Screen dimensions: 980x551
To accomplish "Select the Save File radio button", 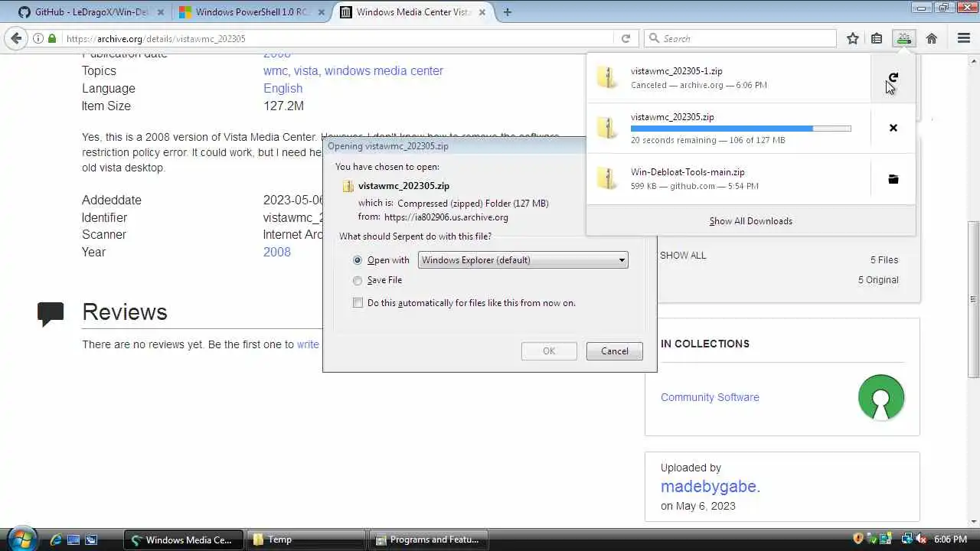I will (358, 280).
